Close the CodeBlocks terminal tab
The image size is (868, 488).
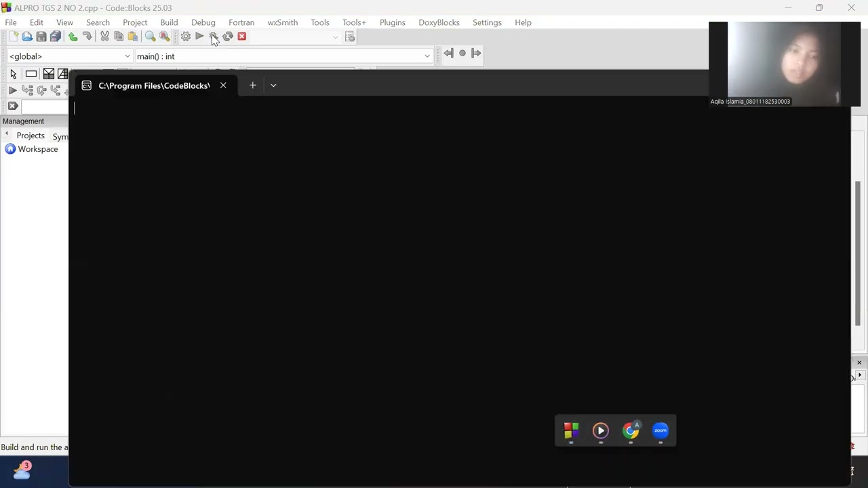tap(223, 85)
